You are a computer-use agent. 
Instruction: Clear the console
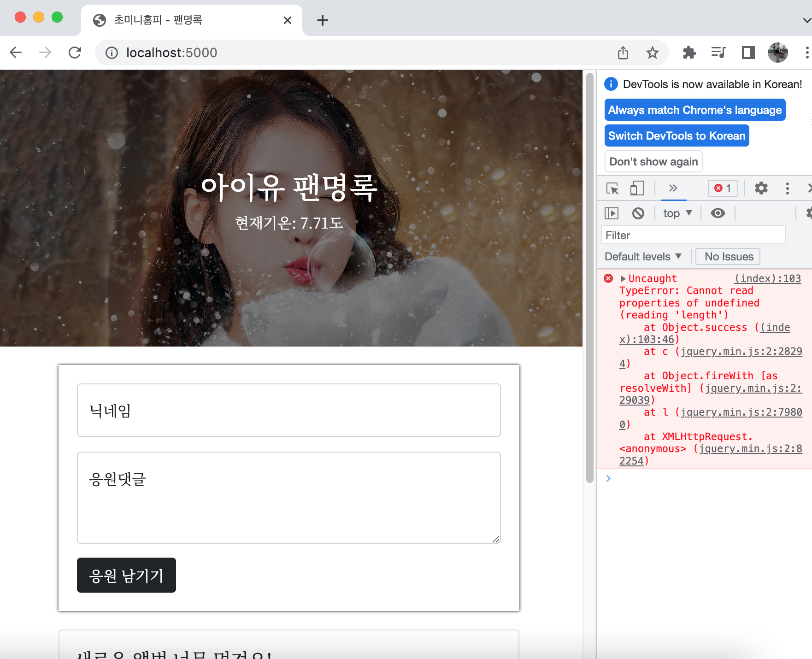[x=638, y=213]
